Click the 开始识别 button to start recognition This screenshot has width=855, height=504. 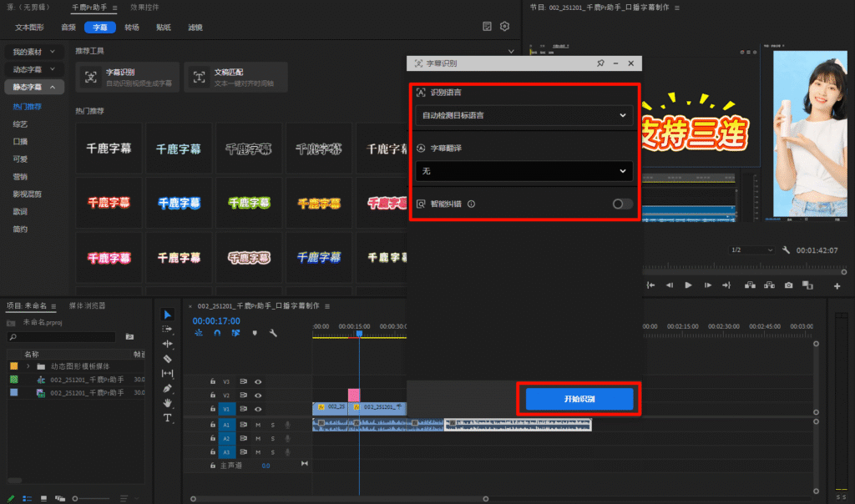580,400
